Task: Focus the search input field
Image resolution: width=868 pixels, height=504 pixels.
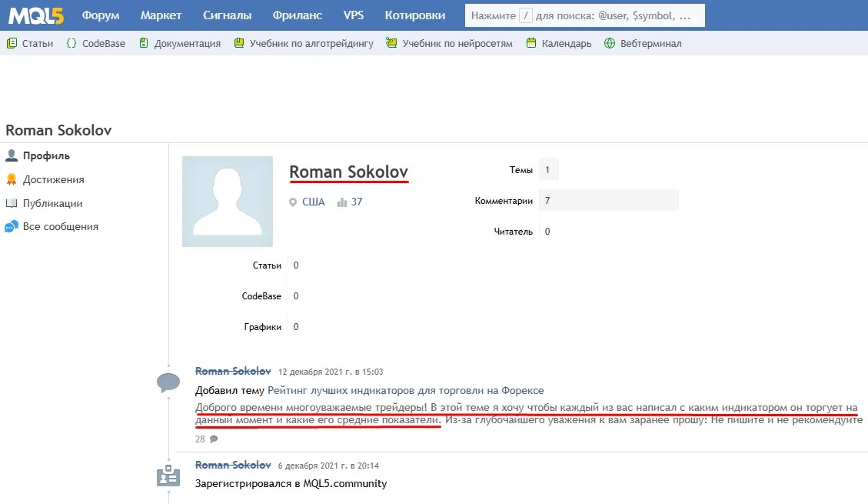Action: [585, 15]
